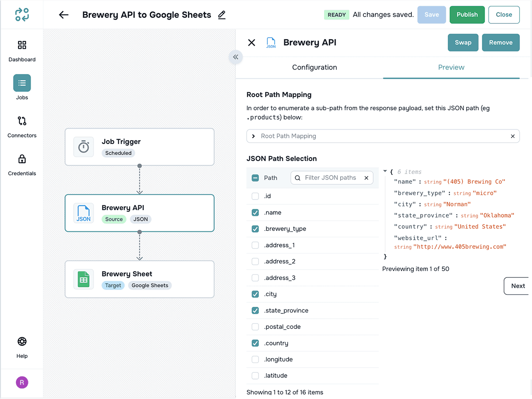Click the "http://www.405brewing.com" value

tap(460, 247)
